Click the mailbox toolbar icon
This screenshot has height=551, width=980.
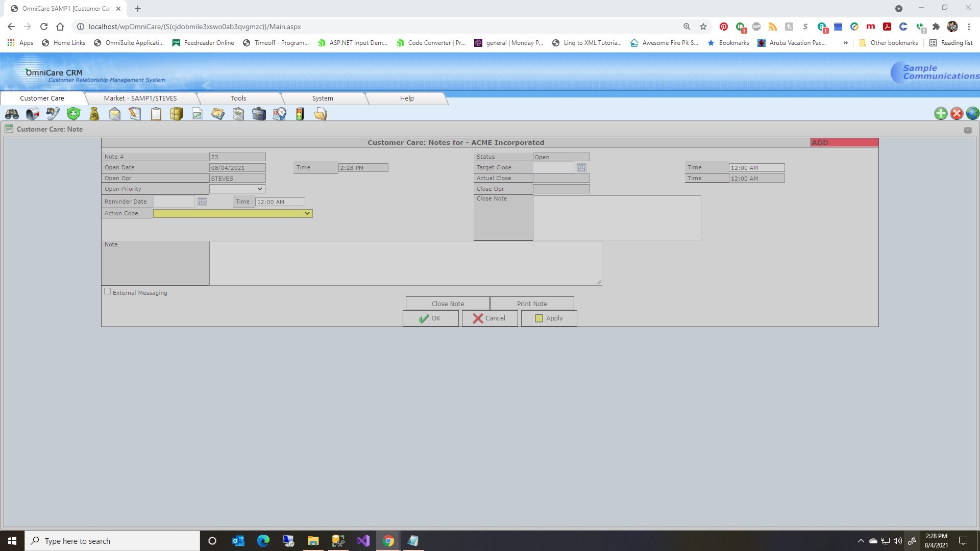coord(33,114)
